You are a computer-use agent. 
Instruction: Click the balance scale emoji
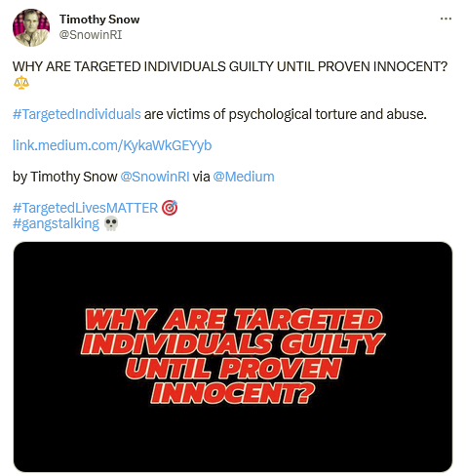point(21,83)
